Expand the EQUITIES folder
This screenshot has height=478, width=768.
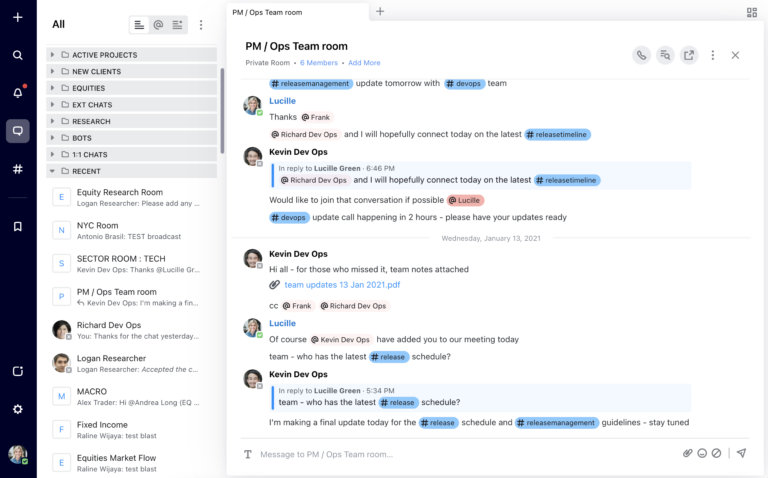click(x=52, y=88)
